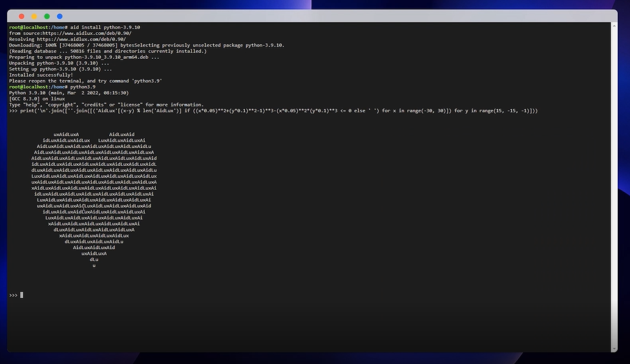630x364 pixels.
Task: Click the scrollbar down arrow at bottom
Action: tap(614, 349)
